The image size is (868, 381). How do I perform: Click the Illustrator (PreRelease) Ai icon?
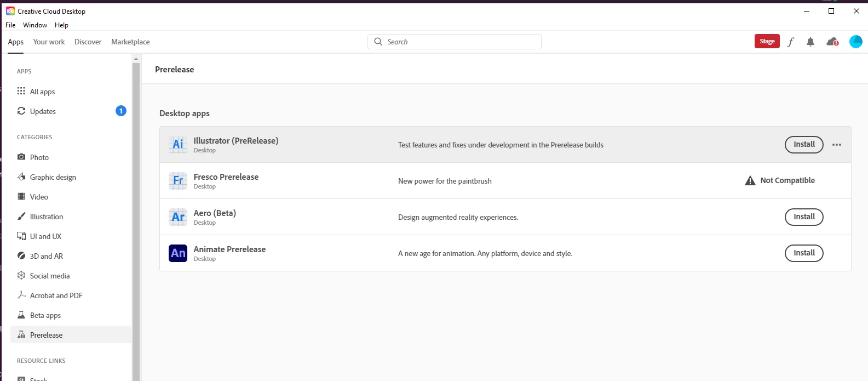[178, 144]
